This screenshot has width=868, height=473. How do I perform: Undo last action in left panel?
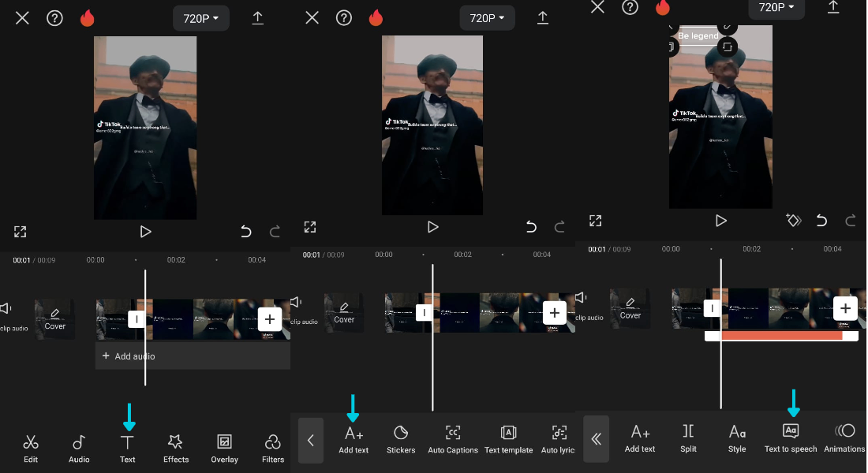245,231
